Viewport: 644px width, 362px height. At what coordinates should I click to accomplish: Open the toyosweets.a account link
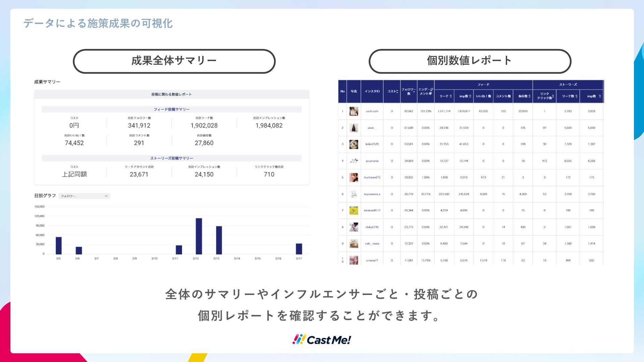point(372,194)
